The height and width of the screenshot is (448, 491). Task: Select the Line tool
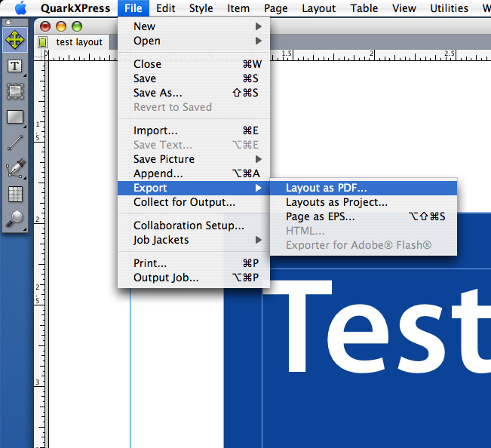point(15,143)
